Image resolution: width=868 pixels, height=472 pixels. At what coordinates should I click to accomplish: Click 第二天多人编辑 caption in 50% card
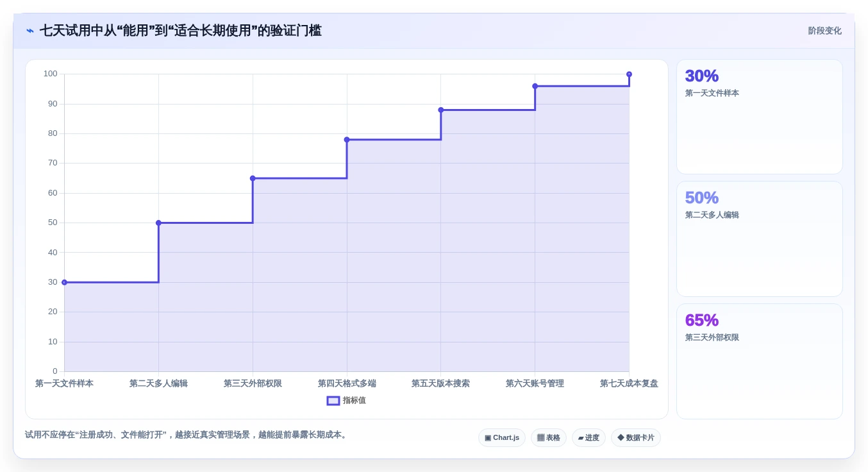point(712,215)
